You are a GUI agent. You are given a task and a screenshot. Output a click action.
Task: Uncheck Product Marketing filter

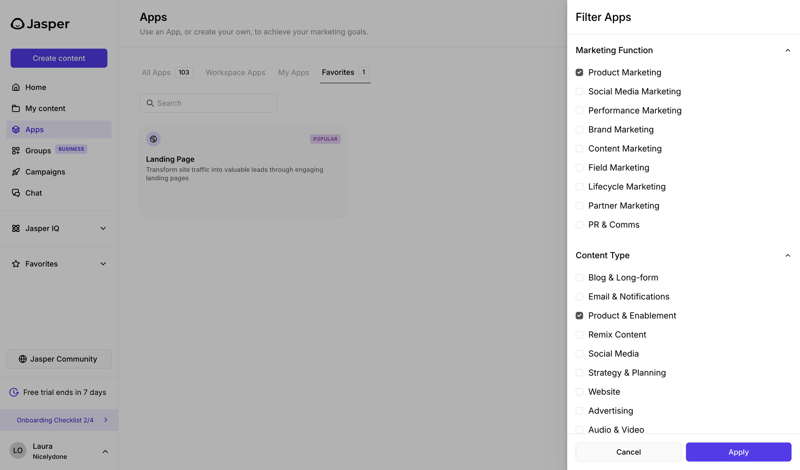click(x=579, y=72)
